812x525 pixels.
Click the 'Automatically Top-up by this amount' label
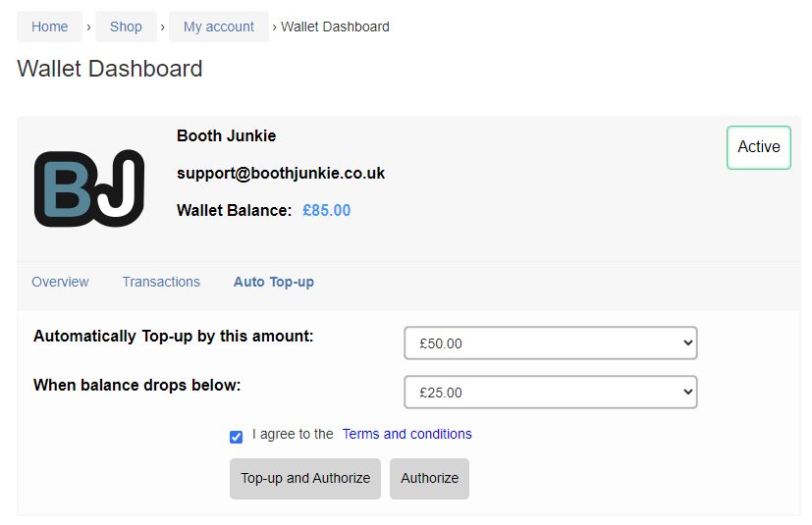[x=174, y=337]
